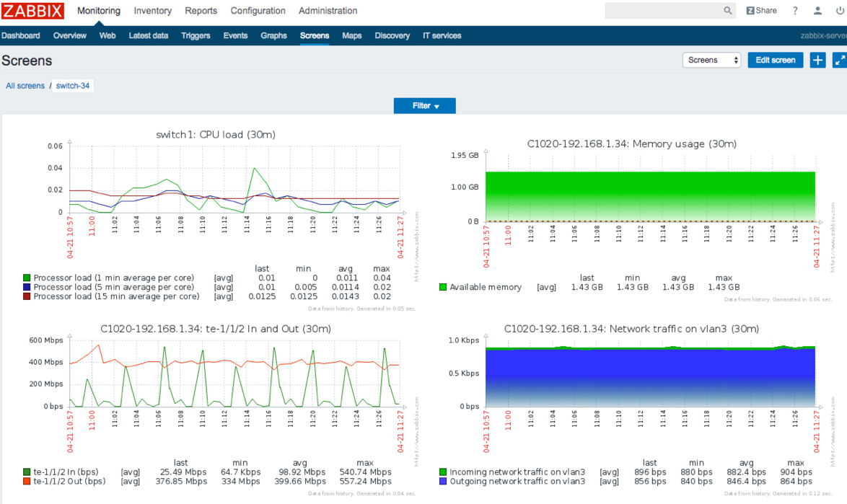Open the Configuration menu
This screenshot has width=847, height=504.
tap(258, 11)
